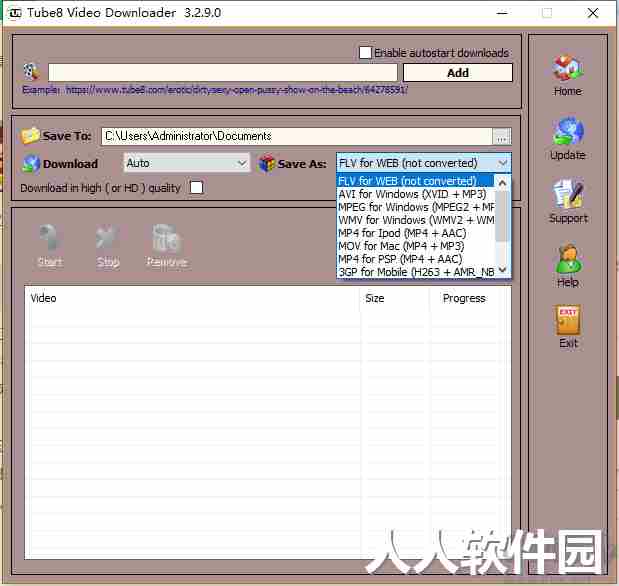
Task: Enable autostart downloads checkbox
Action: [365, 53]
